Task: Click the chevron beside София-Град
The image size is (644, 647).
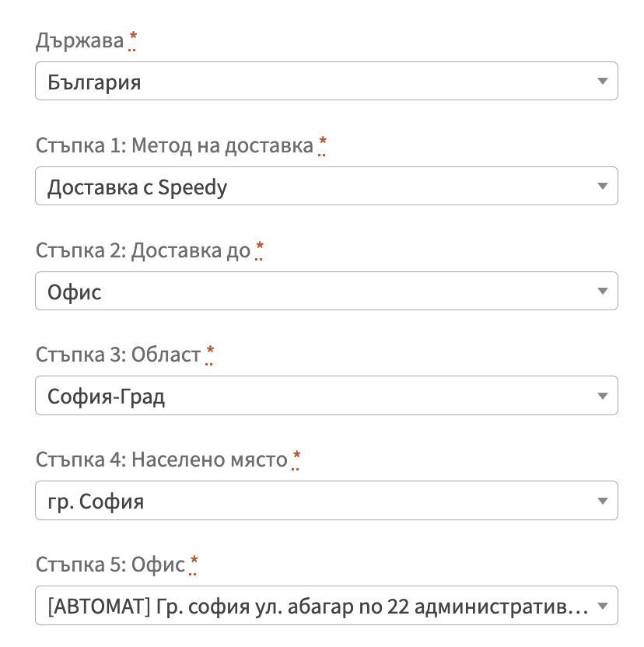Action: click(603, 396)
